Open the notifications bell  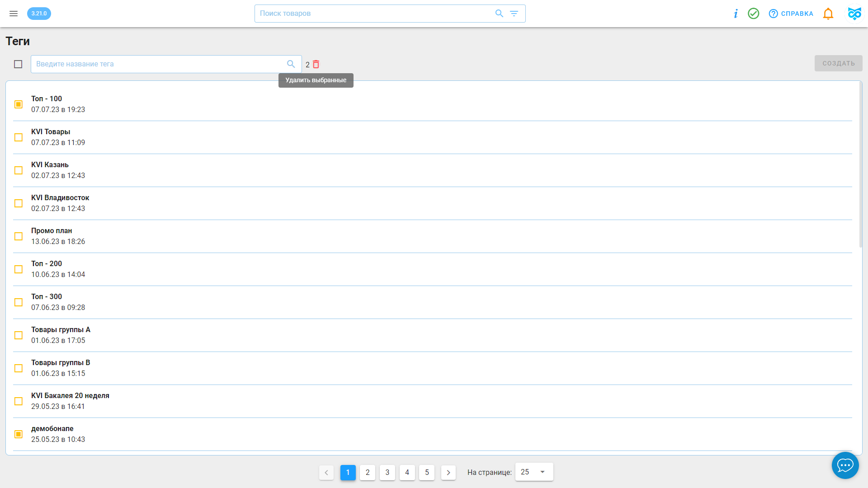click(828, 14)
